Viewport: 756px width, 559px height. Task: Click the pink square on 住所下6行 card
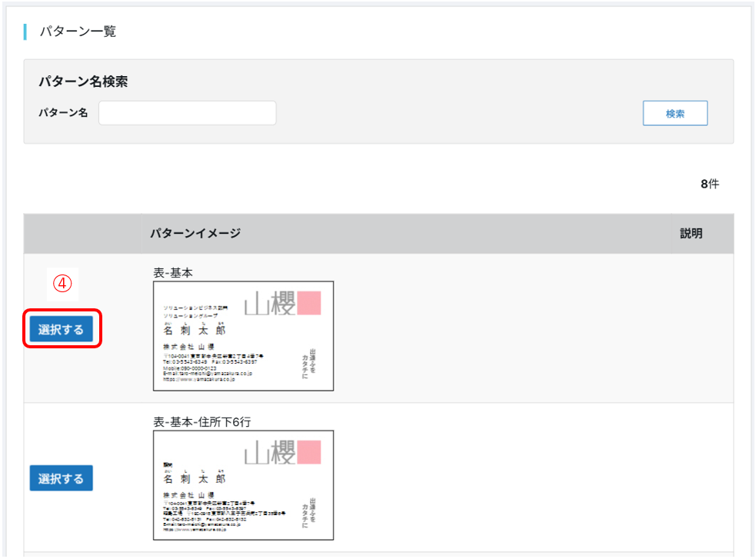click(x=309, y=453)
